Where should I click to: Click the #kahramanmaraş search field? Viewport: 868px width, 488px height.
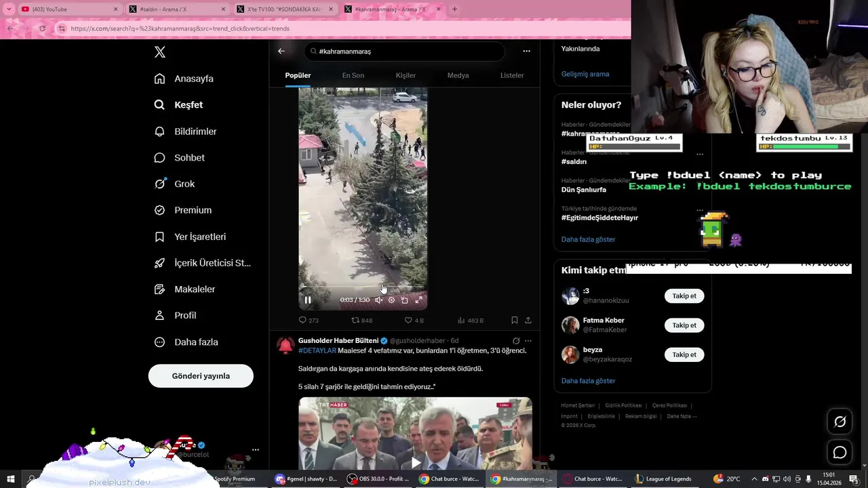405,52
